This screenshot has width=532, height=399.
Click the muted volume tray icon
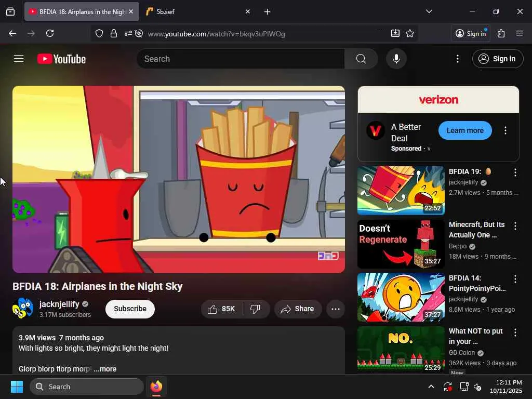pyautogui.click(x=477, y=387)
